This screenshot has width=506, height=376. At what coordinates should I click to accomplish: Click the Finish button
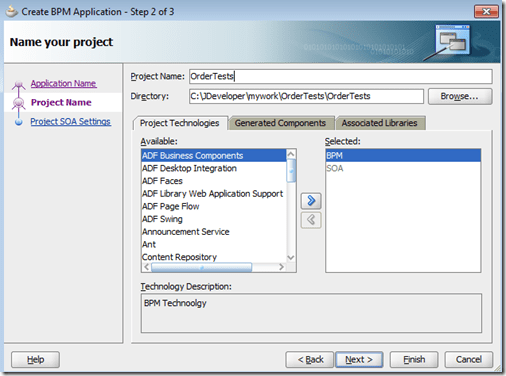(414, 360)
